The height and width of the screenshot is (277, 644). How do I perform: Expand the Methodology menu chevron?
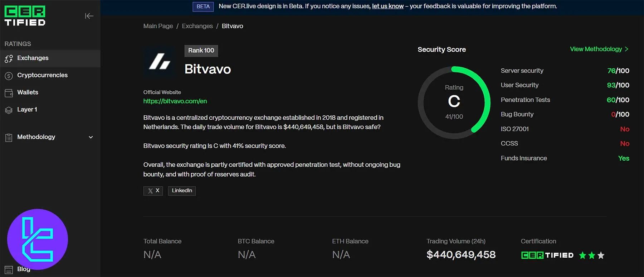point(91,137)
